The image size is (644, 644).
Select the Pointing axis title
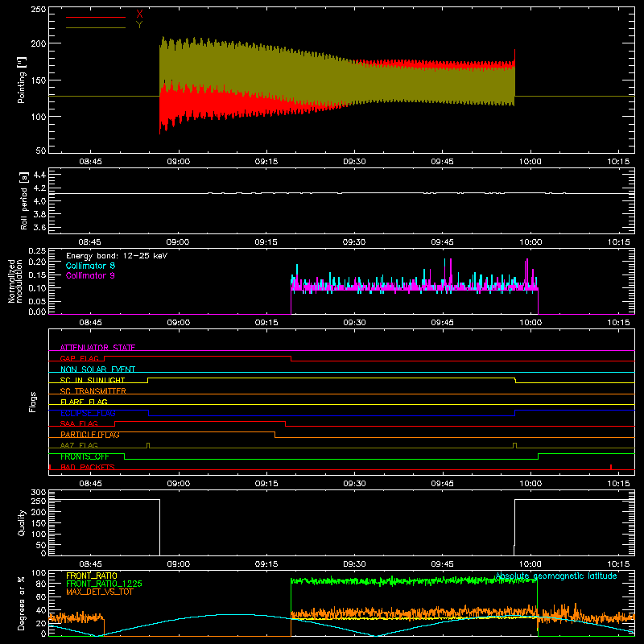pos(22,80)
